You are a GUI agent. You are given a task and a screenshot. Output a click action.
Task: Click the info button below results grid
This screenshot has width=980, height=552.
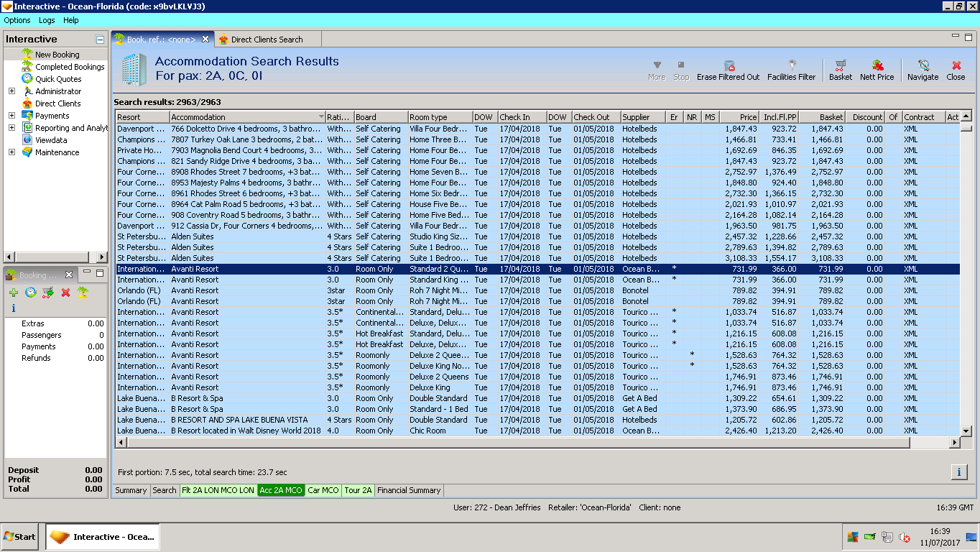(x=959, y=472)
